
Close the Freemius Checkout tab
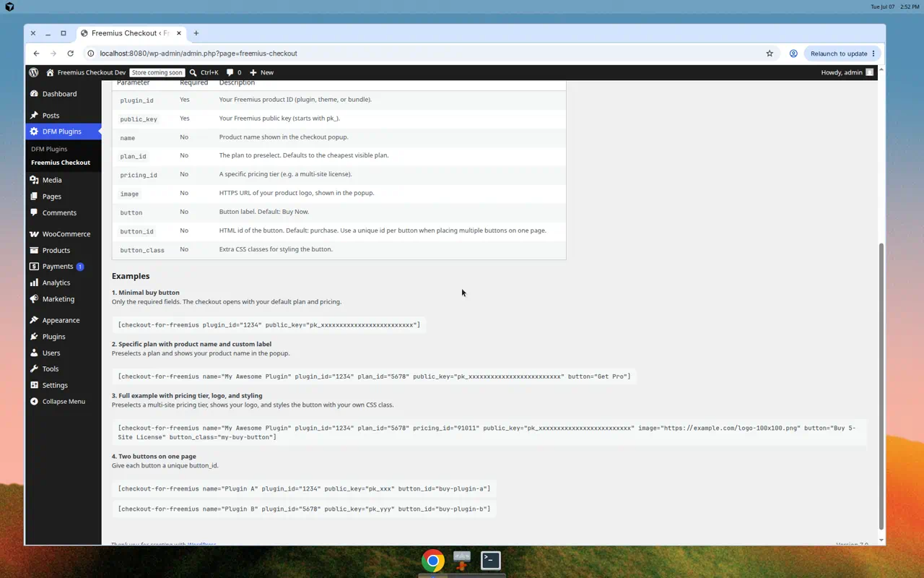[178, 33]
